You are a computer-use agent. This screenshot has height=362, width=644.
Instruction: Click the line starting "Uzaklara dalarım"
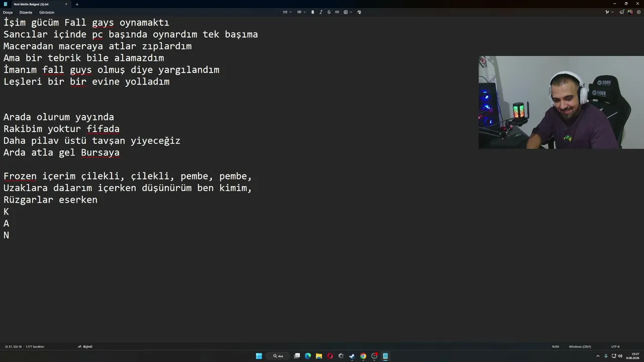point(128,188)
